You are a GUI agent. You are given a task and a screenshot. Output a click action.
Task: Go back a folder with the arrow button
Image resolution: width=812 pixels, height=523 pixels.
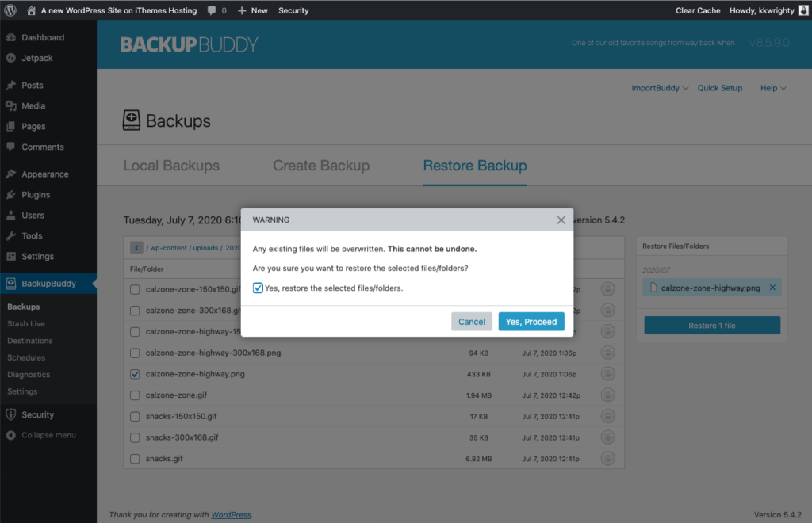136,248
